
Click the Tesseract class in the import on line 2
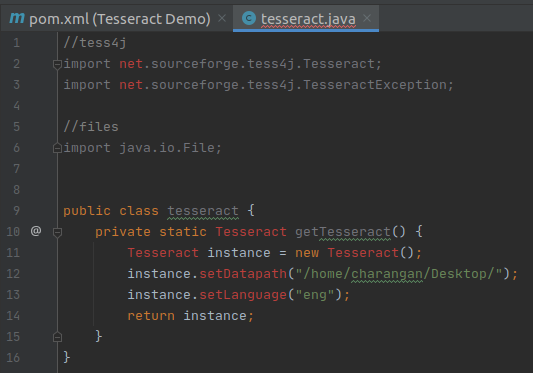coord(338,64)
